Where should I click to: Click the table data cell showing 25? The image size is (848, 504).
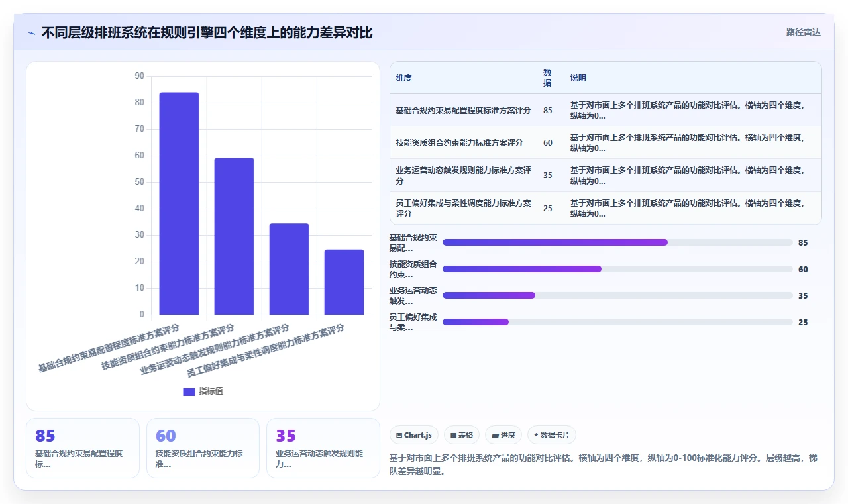(547, 209)
